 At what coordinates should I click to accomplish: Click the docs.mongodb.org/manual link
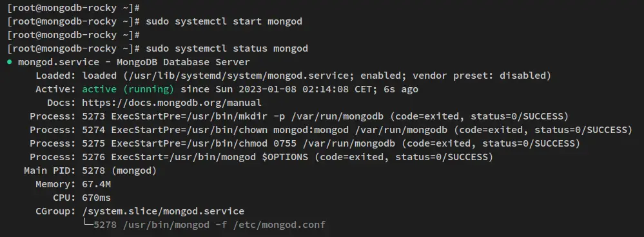(x=171, y=103)
